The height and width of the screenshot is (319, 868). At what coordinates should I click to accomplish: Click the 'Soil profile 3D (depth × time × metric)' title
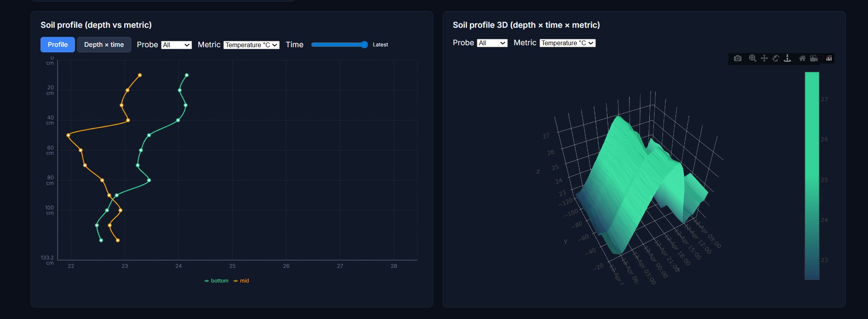526,25
